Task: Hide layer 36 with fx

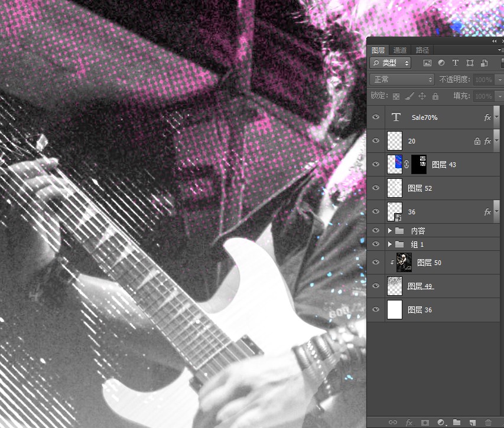Action: pyautogui.click(x=376, y=211)
